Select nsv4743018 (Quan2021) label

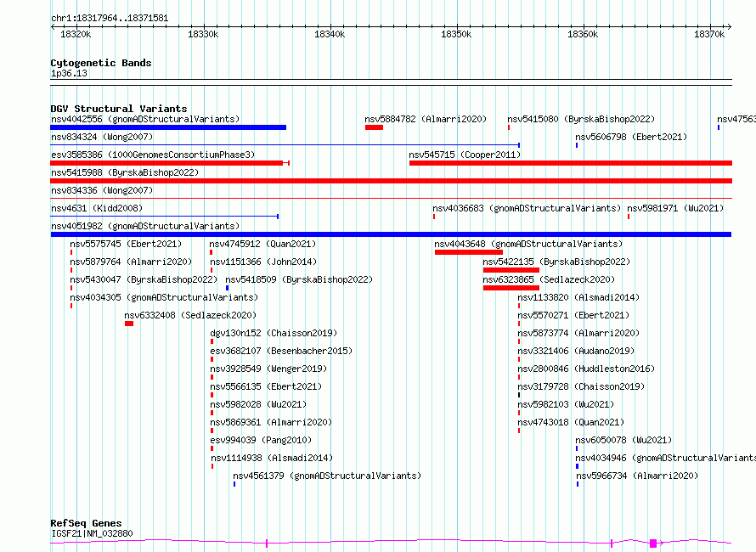(x=571, y=422)
